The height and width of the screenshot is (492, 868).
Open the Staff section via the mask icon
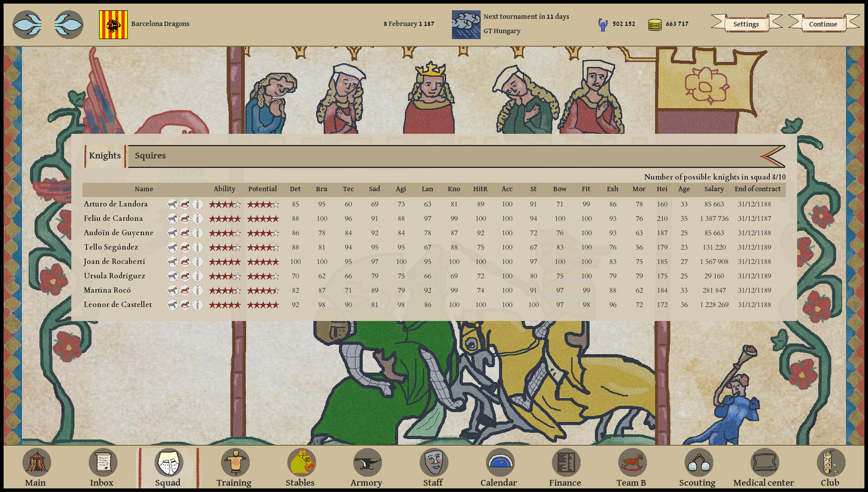click(433, 462)
